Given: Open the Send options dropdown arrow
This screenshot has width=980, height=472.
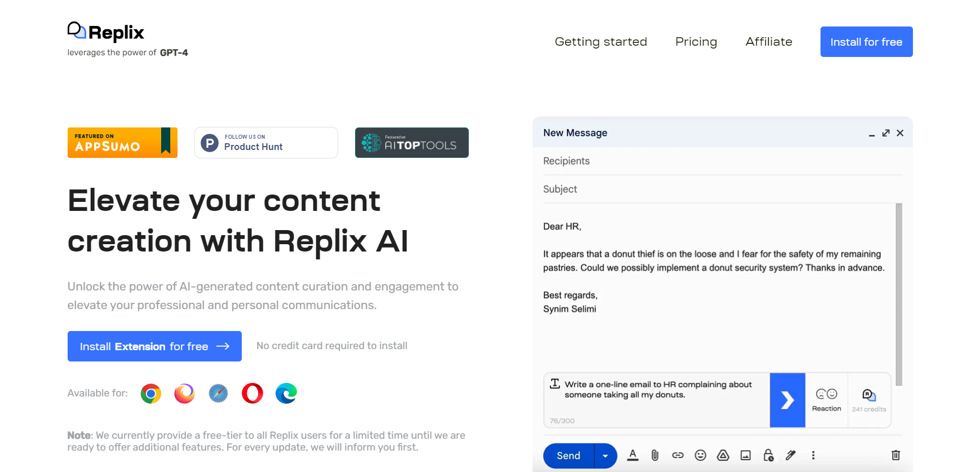Looking at the screenshot, I should 605,456.
